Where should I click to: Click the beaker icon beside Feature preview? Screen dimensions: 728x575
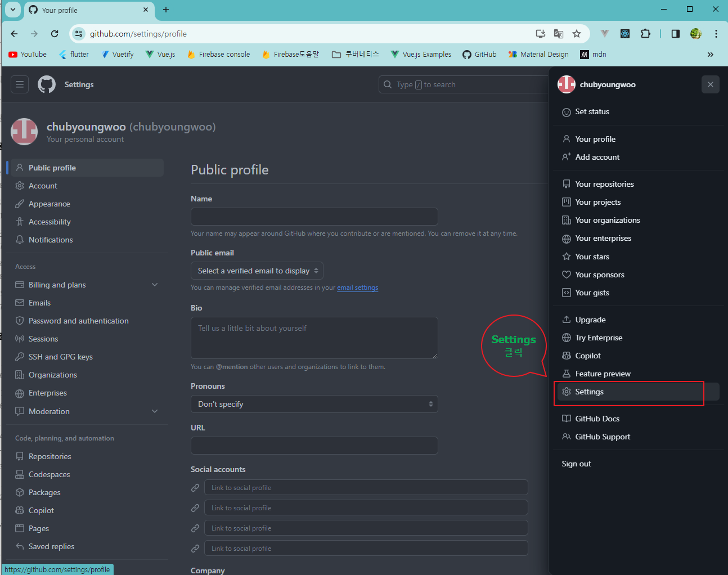[567, 374]
